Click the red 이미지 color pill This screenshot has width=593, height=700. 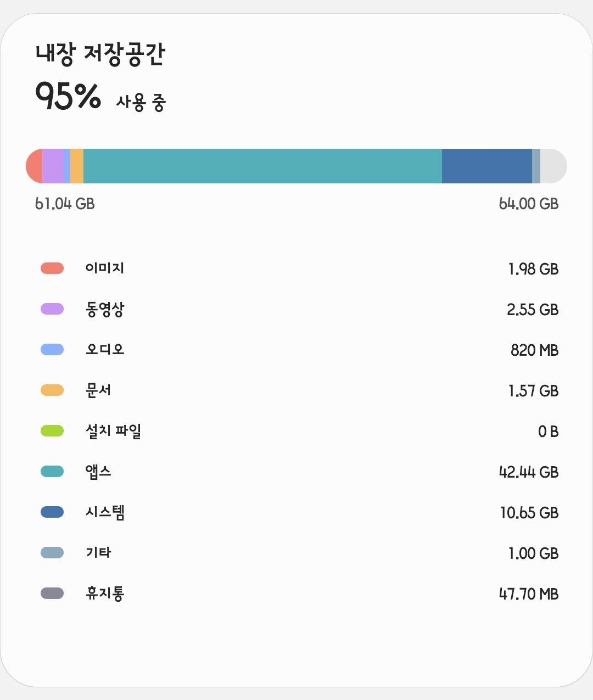pos(52,268)
